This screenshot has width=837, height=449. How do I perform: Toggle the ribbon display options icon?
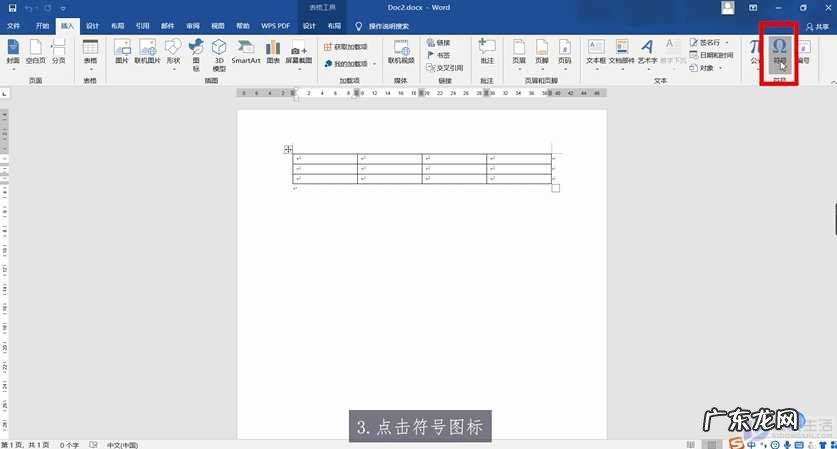coord(753,8)
